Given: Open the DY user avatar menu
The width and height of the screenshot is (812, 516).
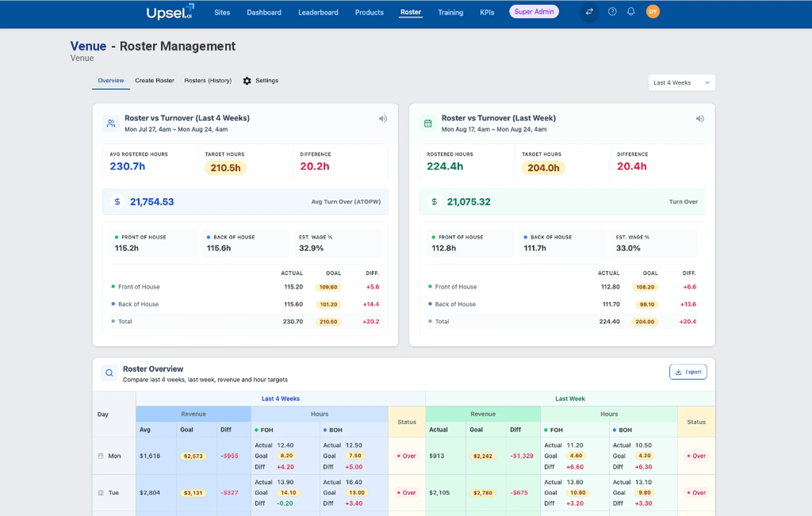Looking at the screenshot, I should [653, 12].
